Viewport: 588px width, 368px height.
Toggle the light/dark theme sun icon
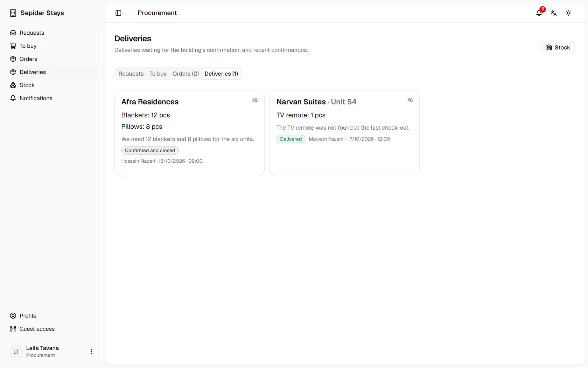(x=568, y=13)
